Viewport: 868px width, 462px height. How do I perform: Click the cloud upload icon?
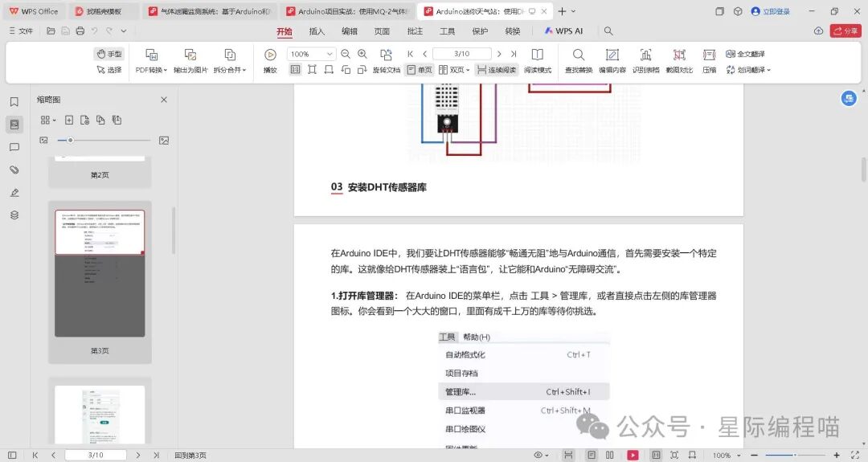[x=818, y=31]
